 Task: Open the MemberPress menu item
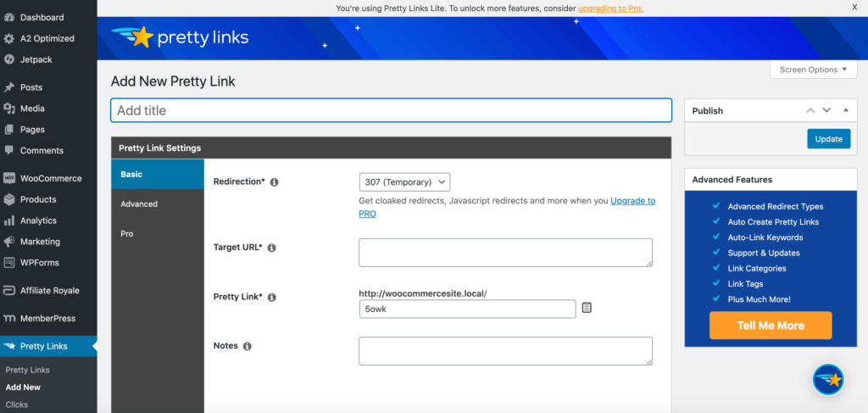tap(48, 318)
